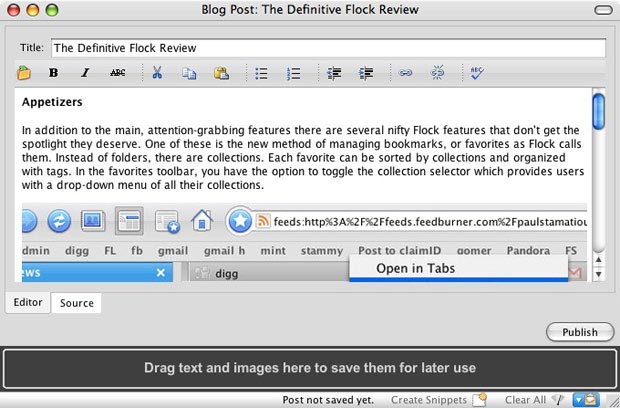Toggle italic formatting

click(85, 73)
